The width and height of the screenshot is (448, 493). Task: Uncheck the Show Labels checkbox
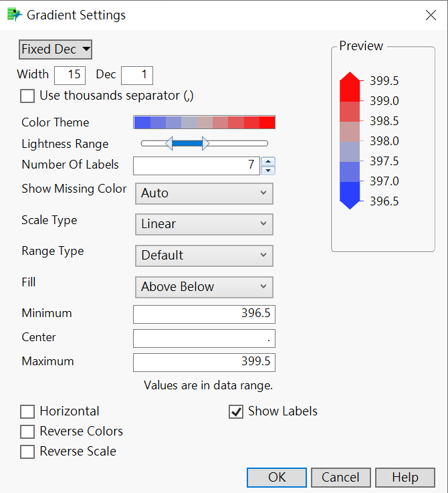coord(236,411)
